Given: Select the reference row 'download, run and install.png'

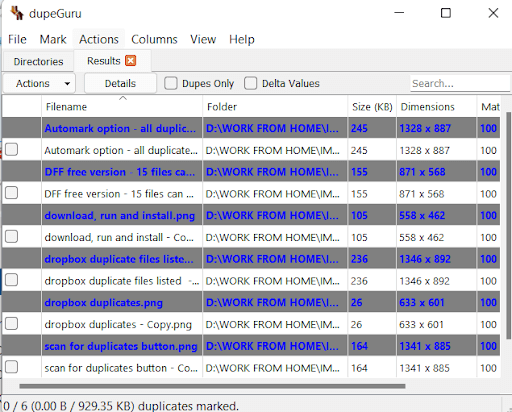Looking at the screenshot, I should pyautogui.click(x=251, y=216).
